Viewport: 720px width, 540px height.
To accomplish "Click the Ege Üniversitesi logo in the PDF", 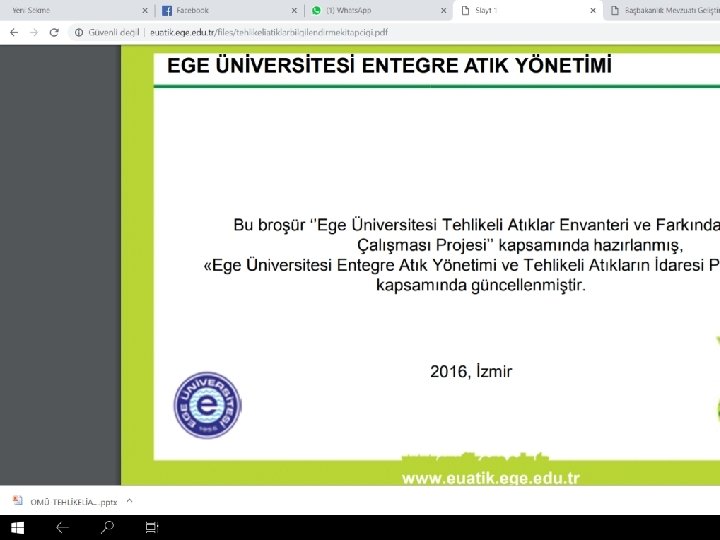I will (x=207, y=405).
